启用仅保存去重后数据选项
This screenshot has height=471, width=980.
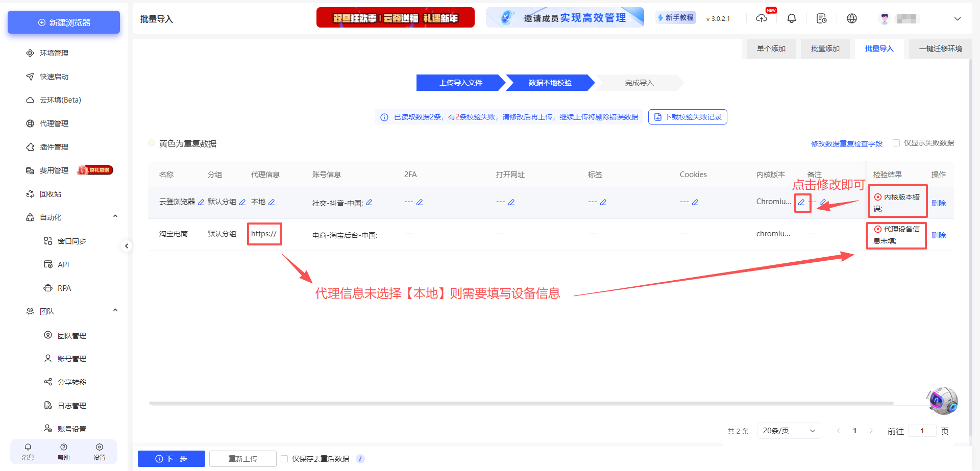coord(284,459)
